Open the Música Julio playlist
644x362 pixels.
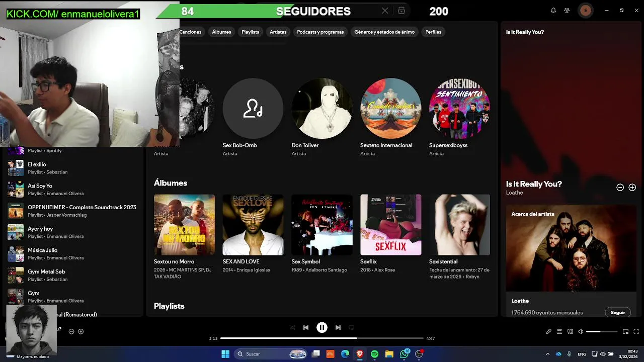point(72,254)
